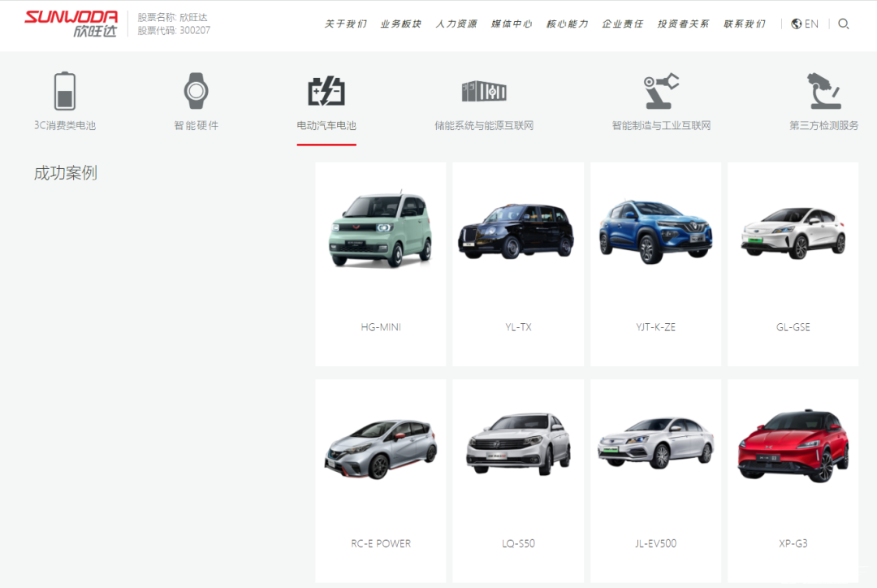877x588 pixels.
Task: Open 投资者关系 menu
Action: [x=683, y=24]
